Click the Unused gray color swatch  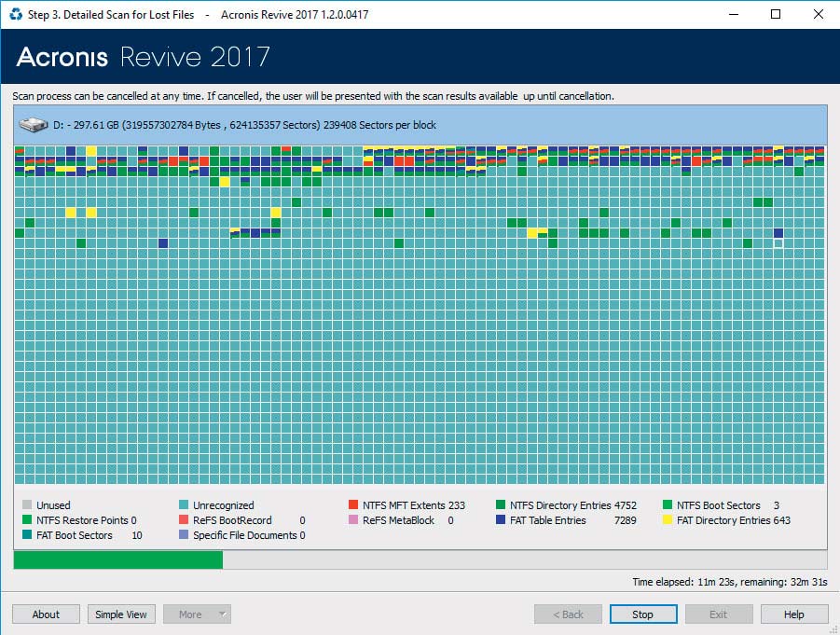(27, 504)
